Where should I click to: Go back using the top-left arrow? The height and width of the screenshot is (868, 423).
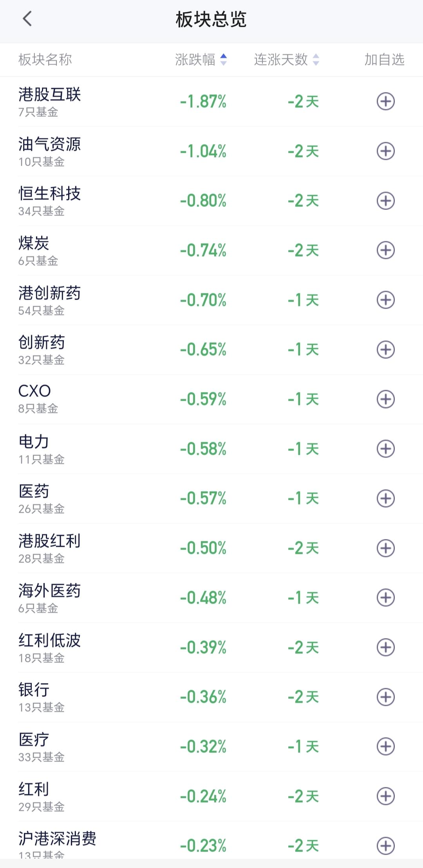click(27, 19)
